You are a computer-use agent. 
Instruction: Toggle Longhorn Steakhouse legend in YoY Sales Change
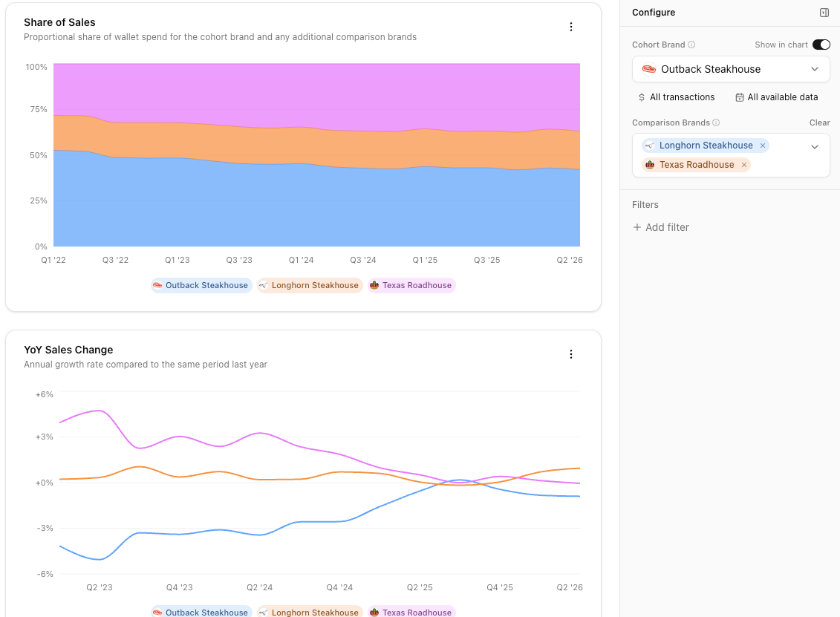310,612
